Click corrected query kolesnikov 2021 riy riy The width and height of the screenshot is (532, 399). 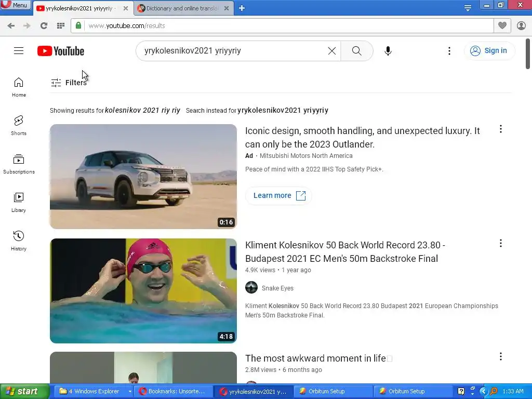pos(142,110)
